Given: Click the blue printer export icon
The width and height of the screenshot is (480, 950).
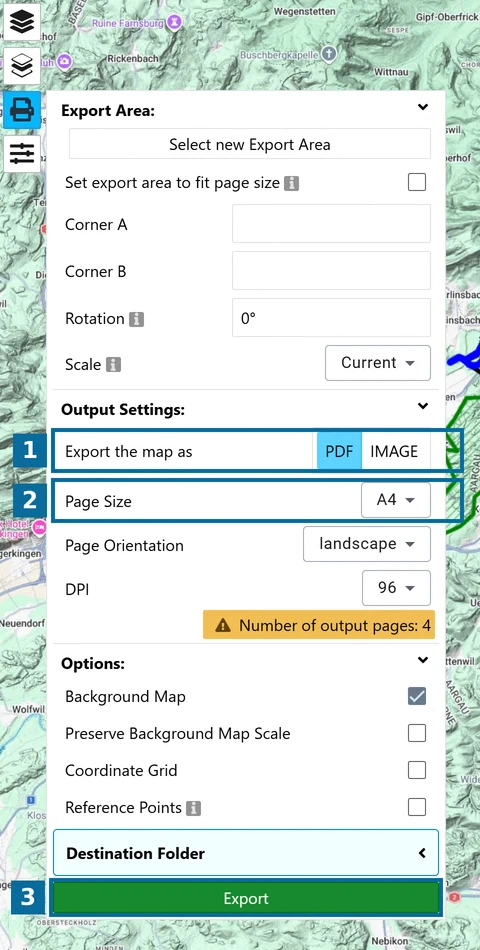Looking at the screenshot, I should [22, 110].
